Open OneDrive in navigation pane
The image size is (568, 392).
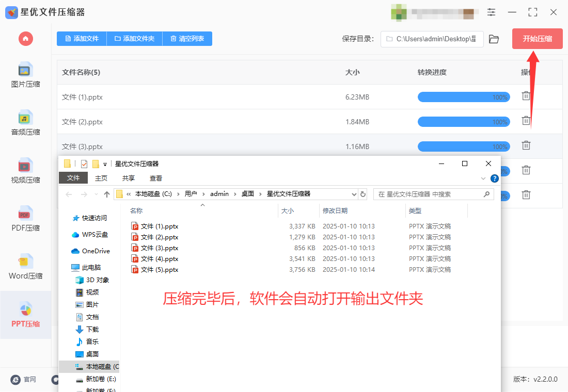coord(90,251)
